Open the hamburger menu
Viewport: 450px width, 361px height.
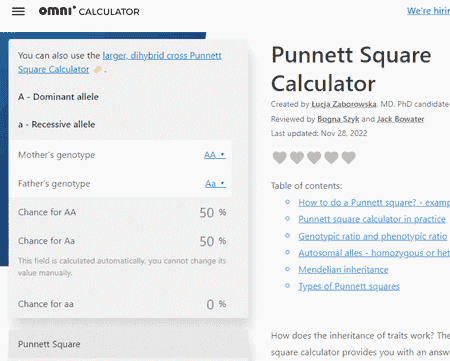click(x=18, y=11)
